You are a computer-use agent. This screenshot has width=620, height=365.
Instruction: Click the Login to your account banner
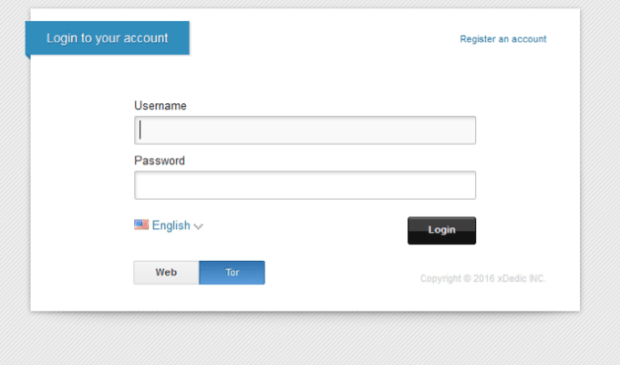[107, 38]
